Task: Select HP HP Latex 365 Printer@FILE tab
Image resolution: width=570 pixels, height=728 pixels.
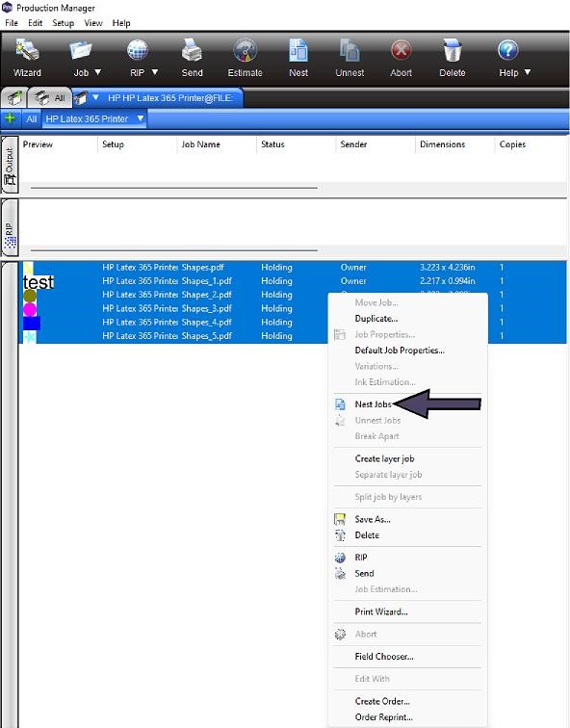Action: click(169, 98)
